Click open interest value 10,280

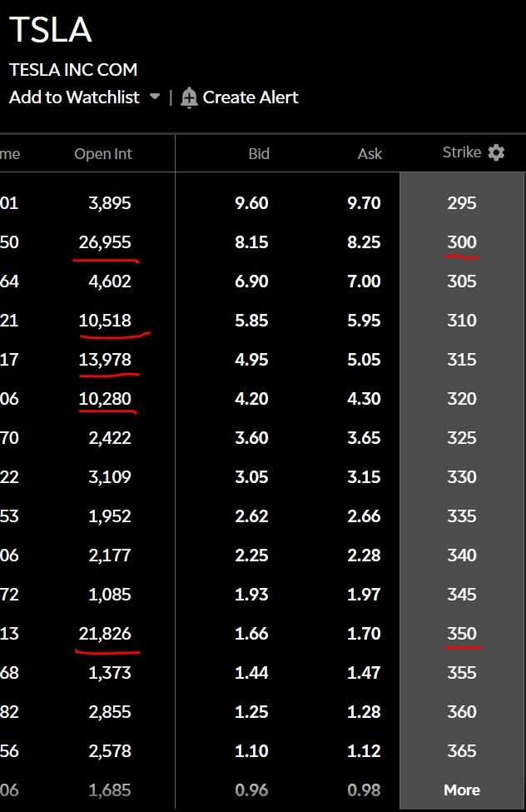tap(105, 399)
